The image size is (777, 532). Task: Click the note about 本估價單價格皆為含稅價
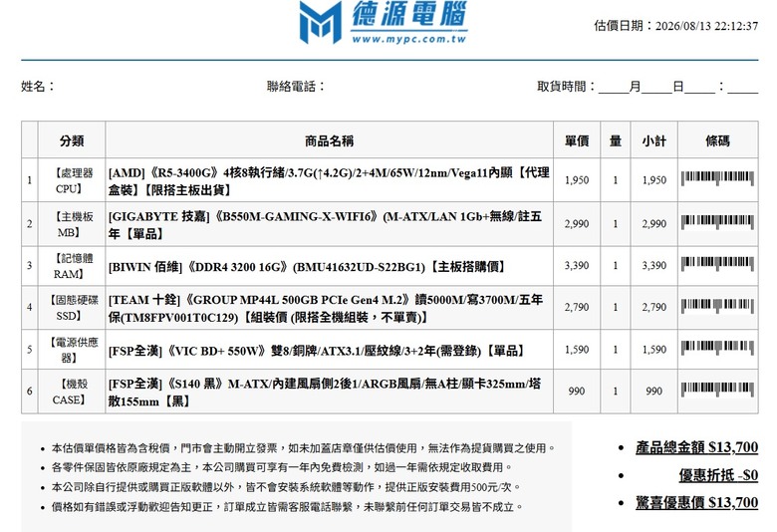[303, 447]
